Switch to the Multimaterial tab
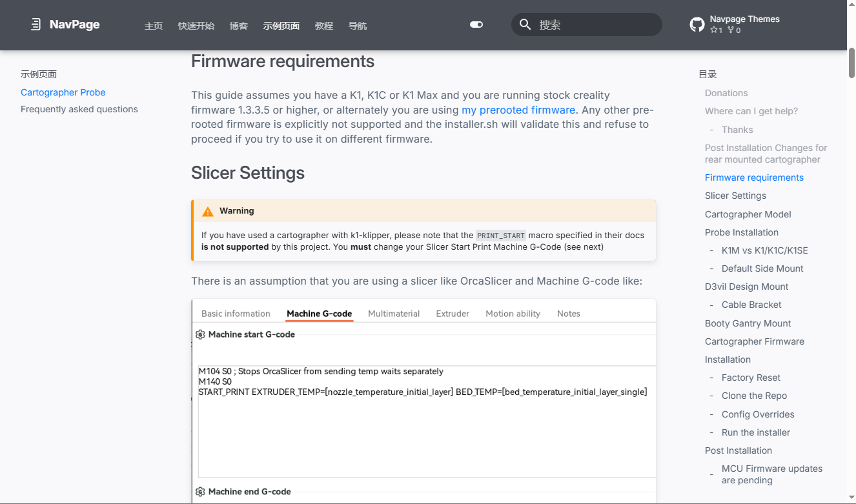Viewport: 856px width, 504px height. [x=394, y=314]
